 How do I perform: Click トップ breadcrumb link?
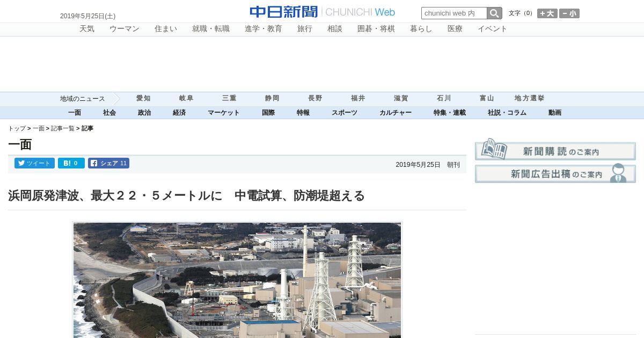point(17,129)
